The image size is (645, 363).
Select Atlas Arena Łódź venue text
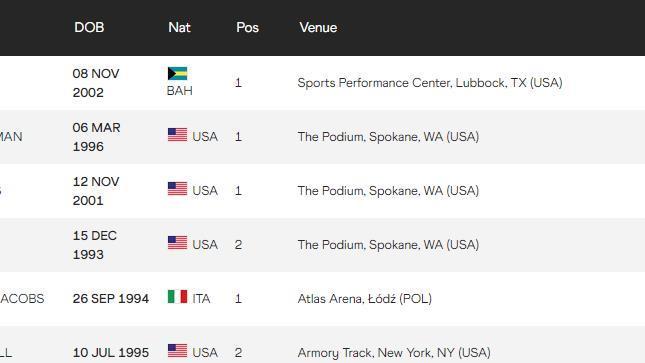(x=364, y=298)
